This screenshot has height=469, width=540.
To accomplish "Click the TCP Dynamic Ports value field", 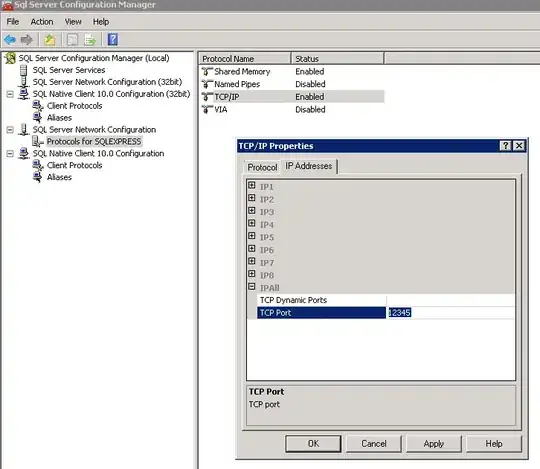I will pyautogui.click(x=450, y=300).
